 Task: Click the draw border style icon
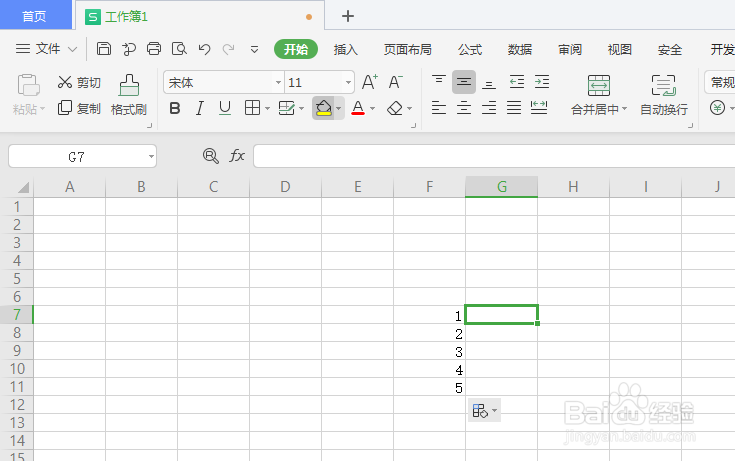[286, 108]
